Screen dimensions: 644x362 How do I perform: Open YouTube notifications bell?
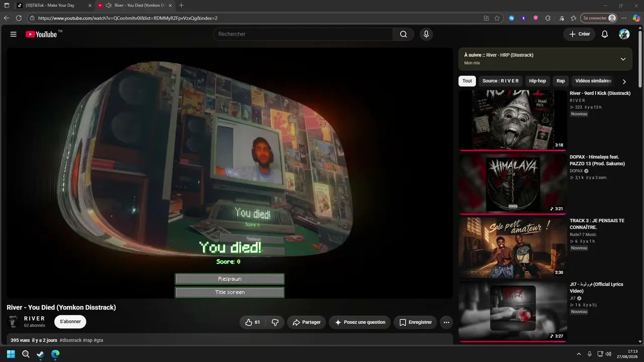point(605,34)
